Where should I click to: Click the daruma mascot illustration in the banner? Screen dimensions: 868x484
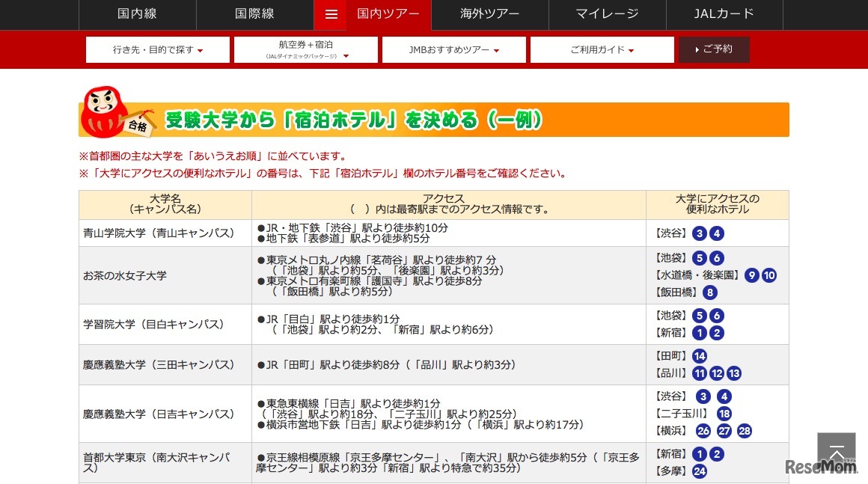coord(103,113)
